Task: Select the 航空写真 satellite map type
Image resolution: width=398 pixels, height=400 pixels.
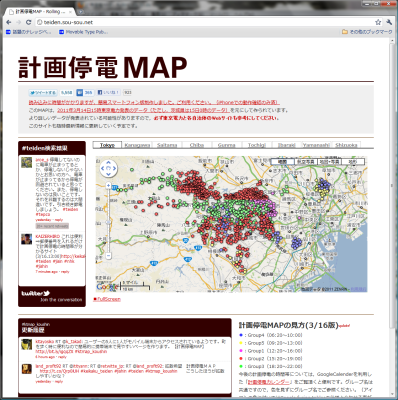Action: pyautogui.click(x=306, y=162)
